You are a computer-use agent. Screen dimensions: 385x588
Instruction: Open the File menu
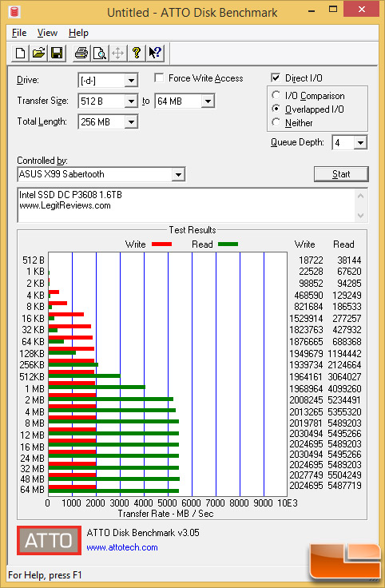(x=19, y=33)
